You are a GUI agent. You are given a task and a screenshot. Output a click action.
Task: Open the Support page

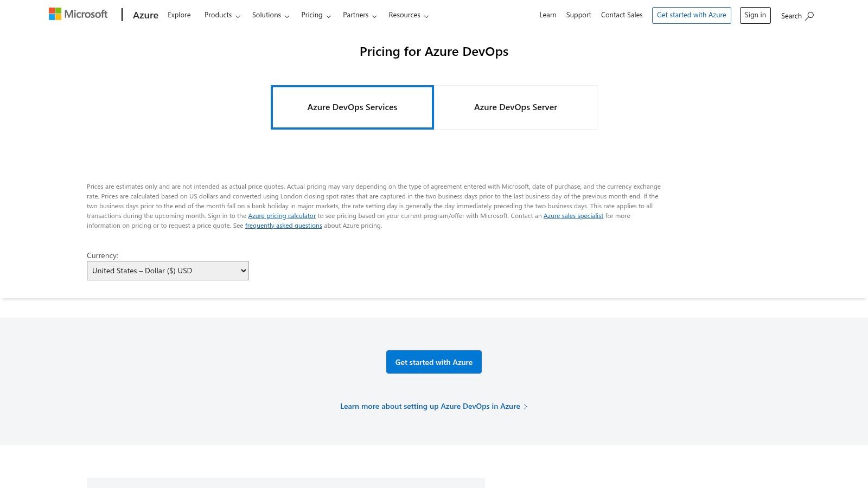[x=578, y=15]
